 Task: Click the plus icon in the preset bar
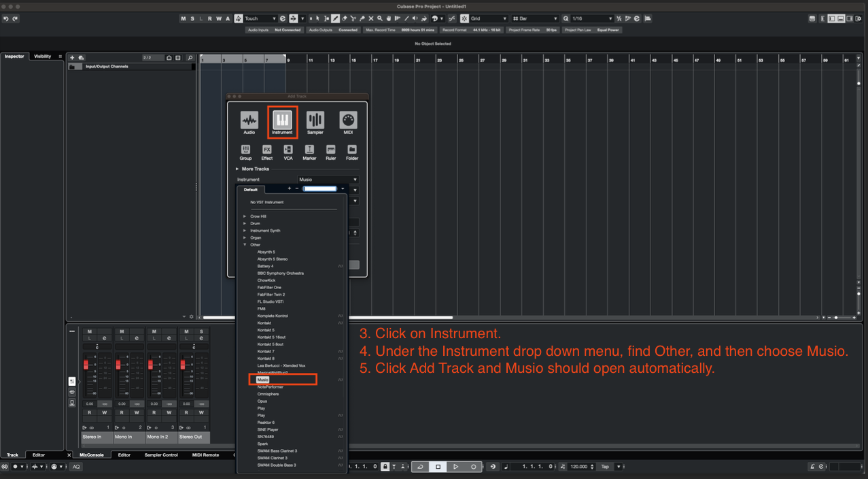pos(290,188)
